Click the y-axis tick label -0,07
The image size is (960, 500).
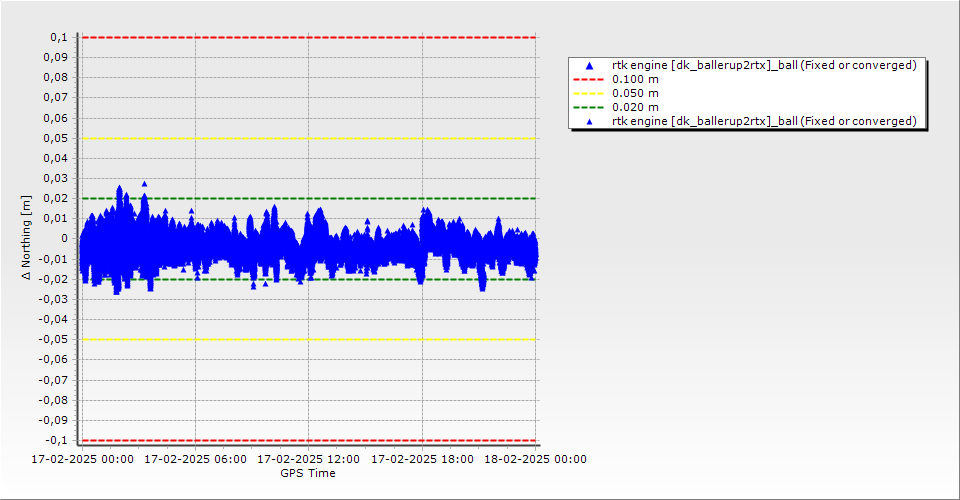54,380
